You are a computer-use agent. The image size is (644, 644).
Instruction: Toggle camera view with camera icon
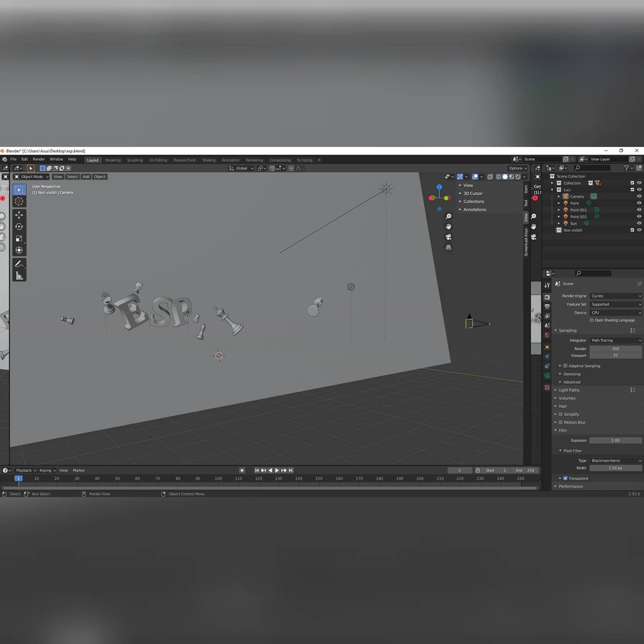449,237
